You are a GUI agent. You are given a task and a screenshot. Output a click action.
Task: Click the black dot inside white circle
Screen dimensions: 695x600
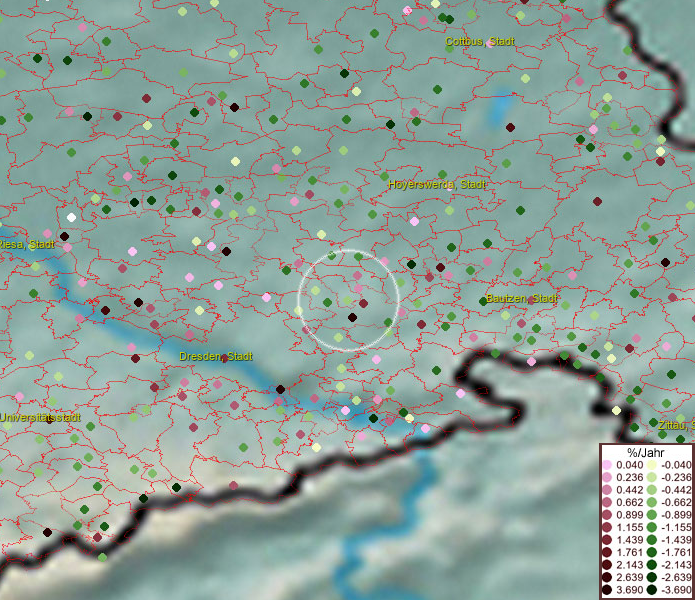click(x=352, y=317)
